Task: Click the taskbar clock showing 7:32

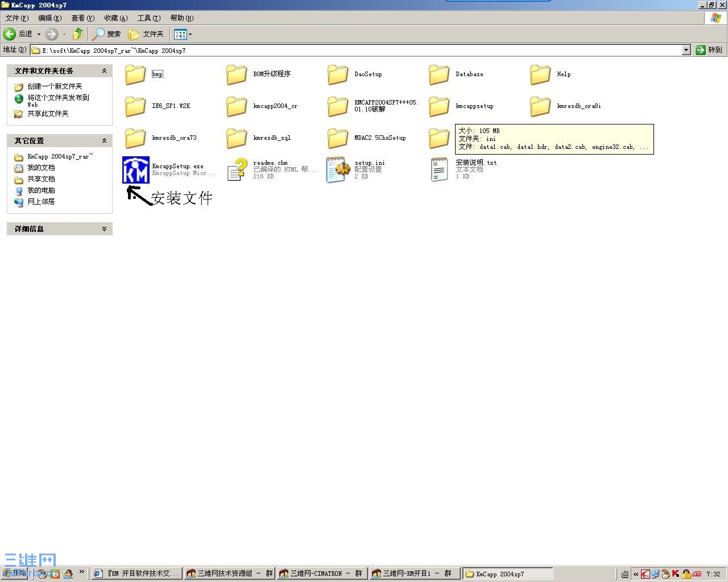Action: (x=713, y=574)
